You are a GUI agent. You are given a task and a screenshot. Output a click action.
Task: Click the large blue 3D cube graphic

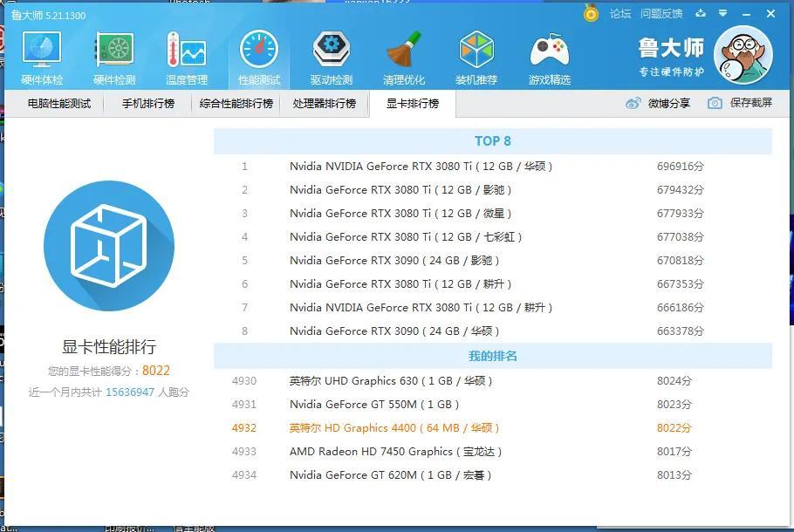(x=109, y=246)
